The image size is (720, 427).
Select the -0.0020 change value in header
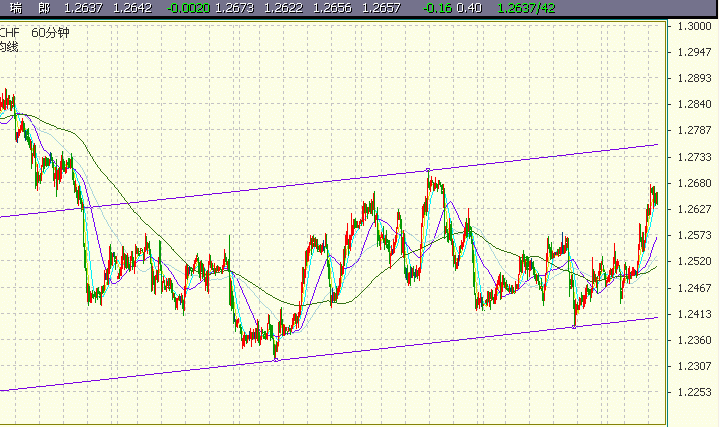point(188,8)
